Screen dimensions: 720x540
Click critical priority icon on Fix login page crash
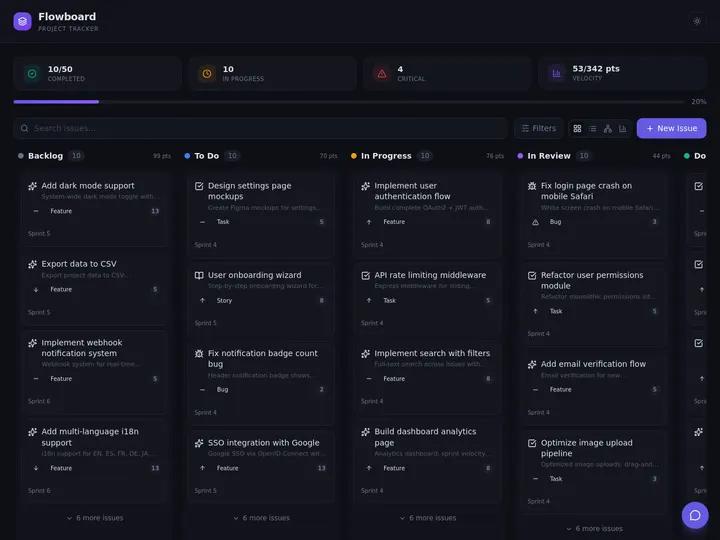click(535, 222)
